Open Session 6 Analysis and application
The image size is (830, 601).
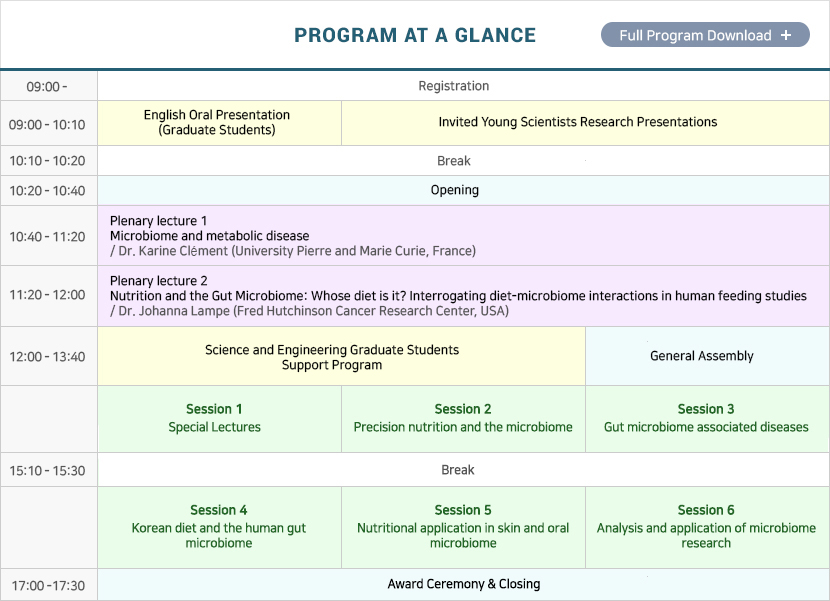pyautogui.click(x=707, y=527)
